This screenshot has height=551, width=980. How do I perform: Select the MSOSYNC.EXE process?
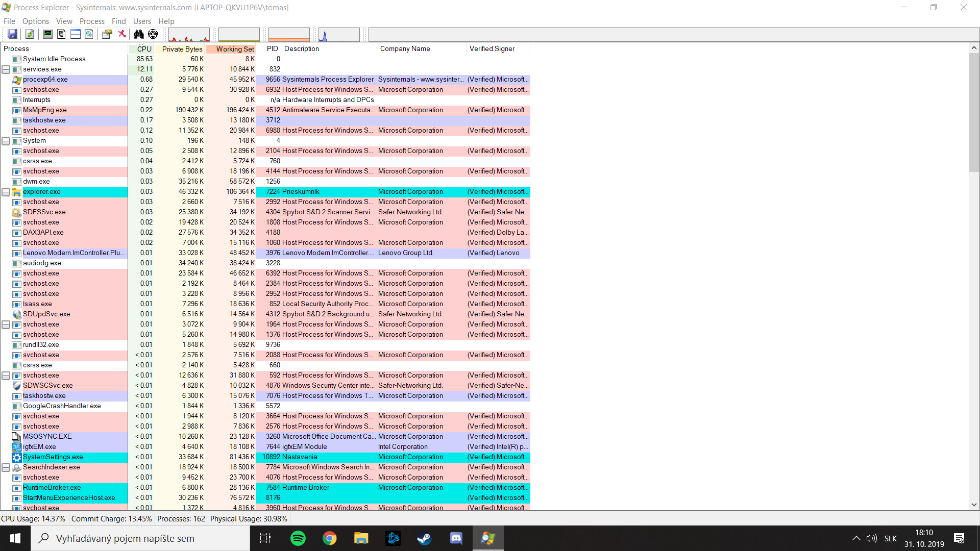pos(265,437)
